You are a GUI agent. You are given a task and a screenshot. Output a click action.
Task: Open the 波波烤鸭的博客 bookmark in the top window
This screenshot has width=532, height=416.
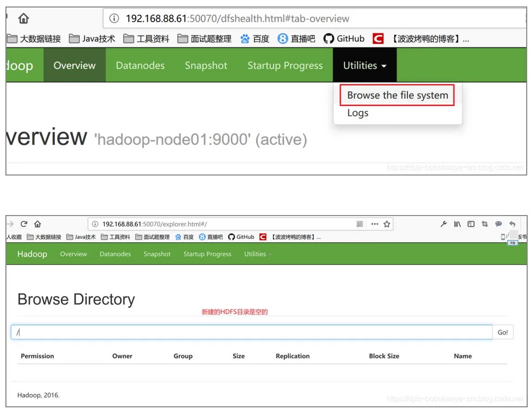421,39
